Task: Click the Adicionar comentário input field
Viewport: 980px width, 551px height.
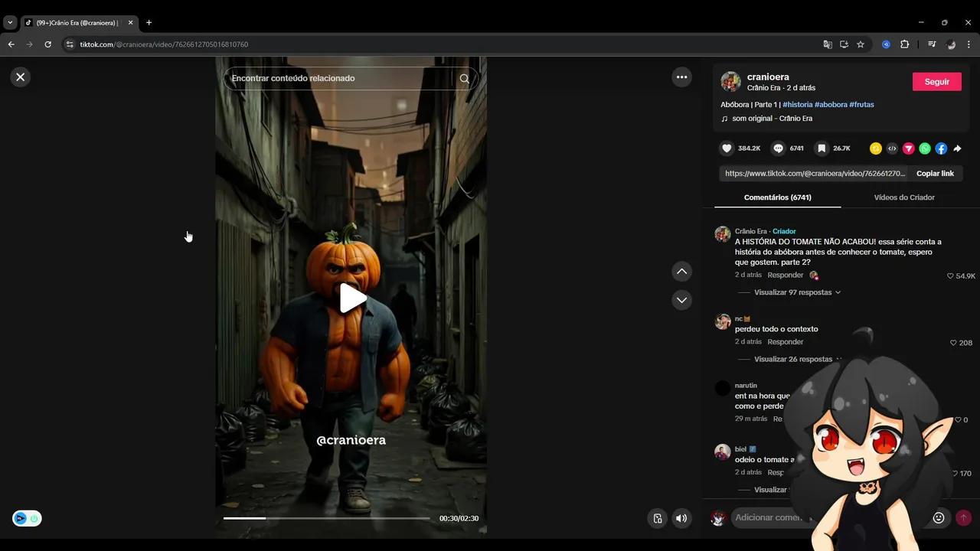Action: point(769,518)
